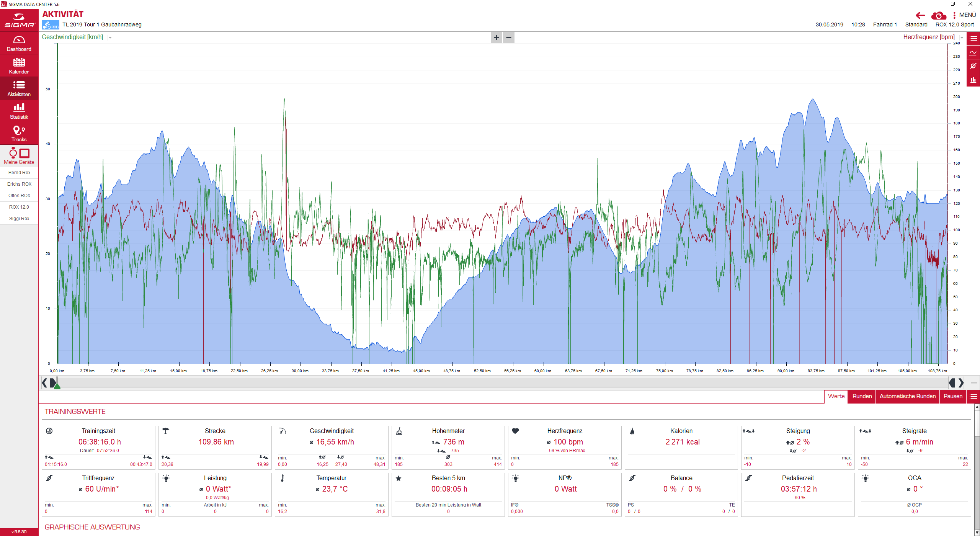This screenshot has height=536, width=980.
Task: Go to the Statistik section
Action: tap(19, 111)
